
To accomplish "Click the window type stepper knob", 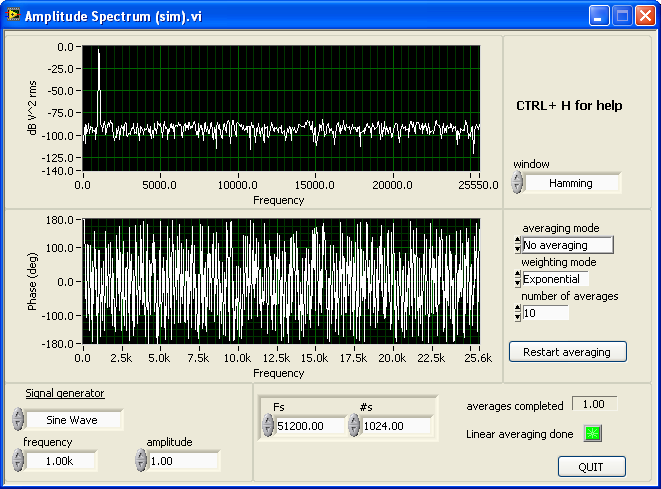I will coord(517,183).
